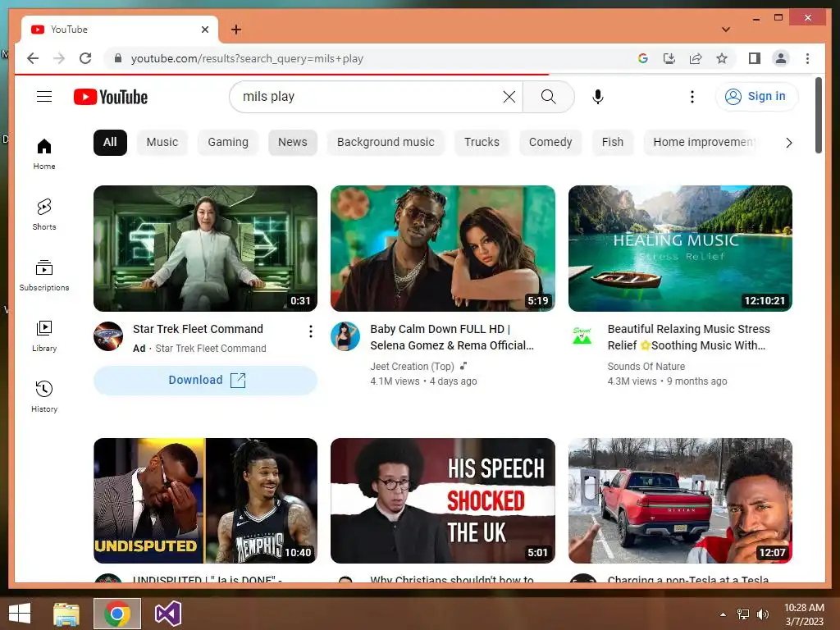
Task: Select the All filter chip
Action: pos(110,143)
